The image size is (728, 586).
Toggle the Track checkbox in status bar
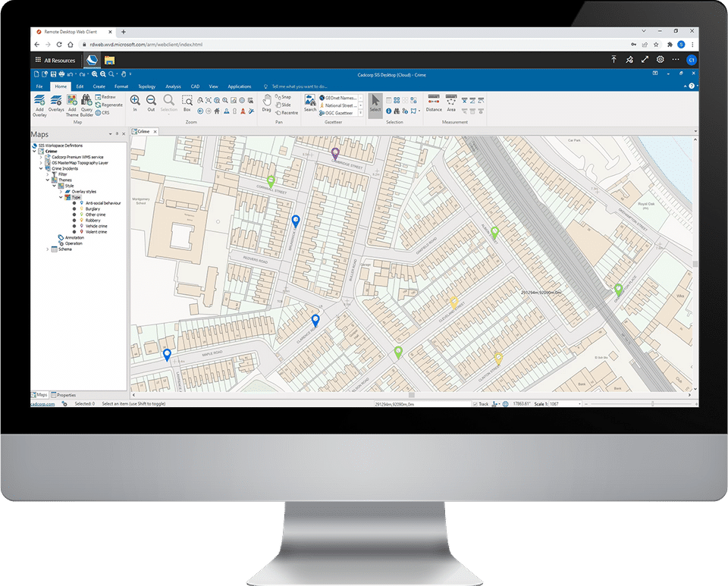coord(475,404)
